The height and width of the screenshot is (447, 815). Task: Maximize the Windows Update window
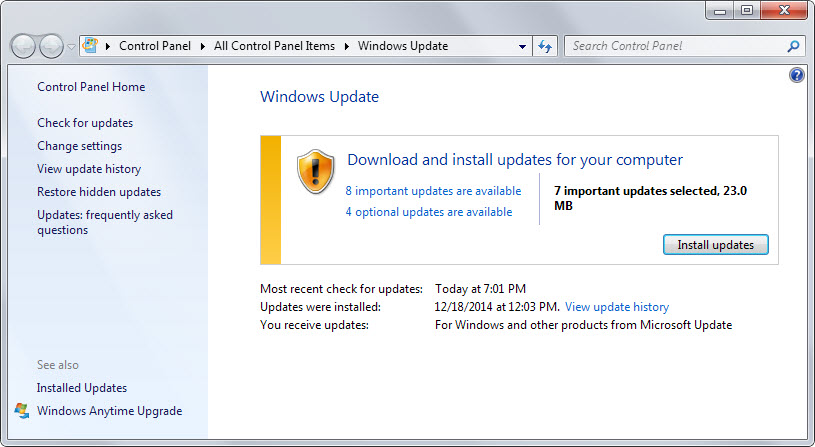point(747,10)
